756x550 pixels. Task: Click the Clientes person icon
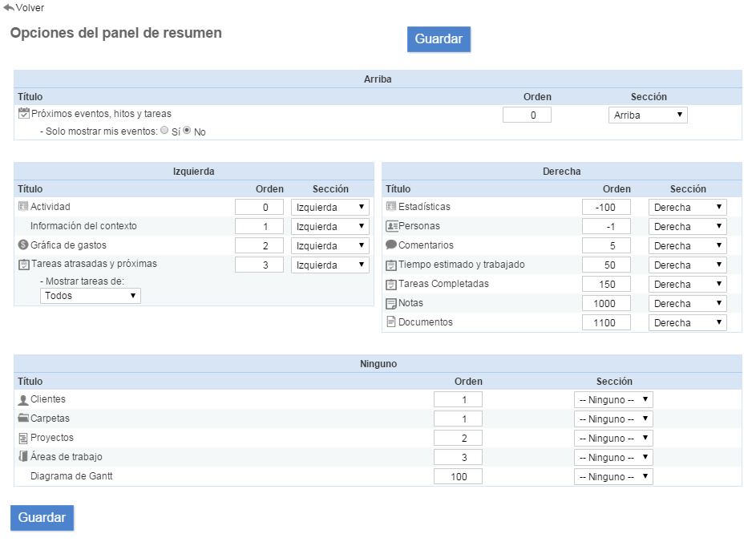23,399
